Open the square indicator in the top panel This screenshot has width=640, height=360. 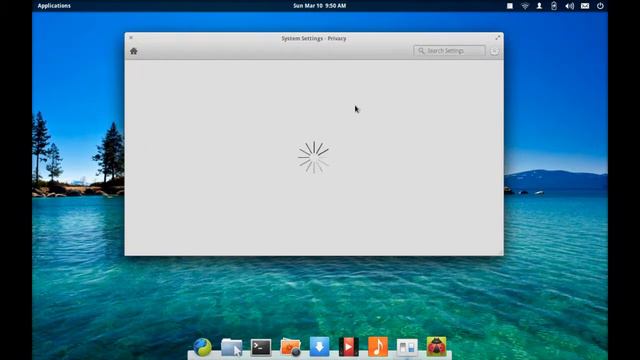click(510, 6)
